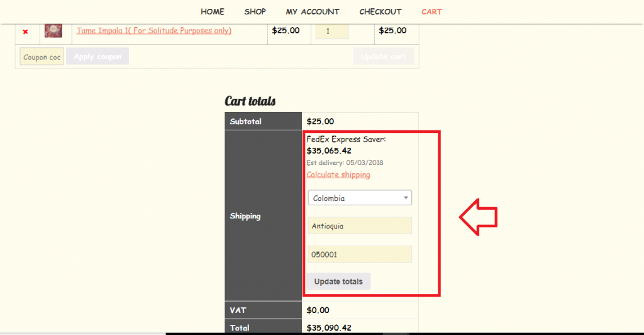Select the CART menu item
The image size is (644, 335).
click(x=431, y=12)
